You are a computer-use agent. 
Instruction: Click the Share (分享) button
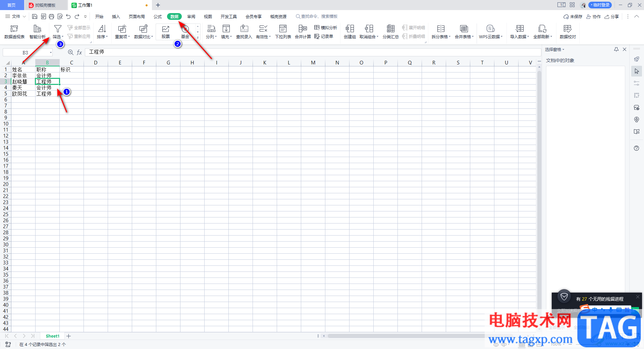pyautogui.click(x=611, y=16)
